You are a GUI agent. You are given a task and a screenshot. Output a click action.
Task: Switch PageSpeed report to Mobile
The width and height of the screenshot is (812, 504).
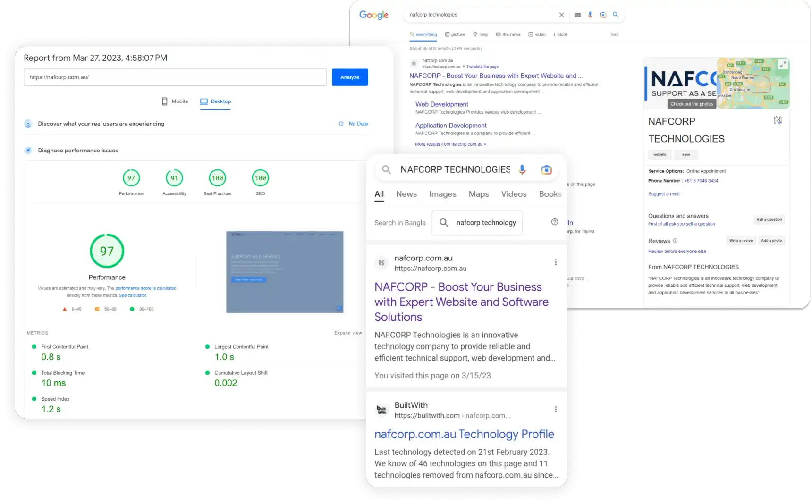175,101
